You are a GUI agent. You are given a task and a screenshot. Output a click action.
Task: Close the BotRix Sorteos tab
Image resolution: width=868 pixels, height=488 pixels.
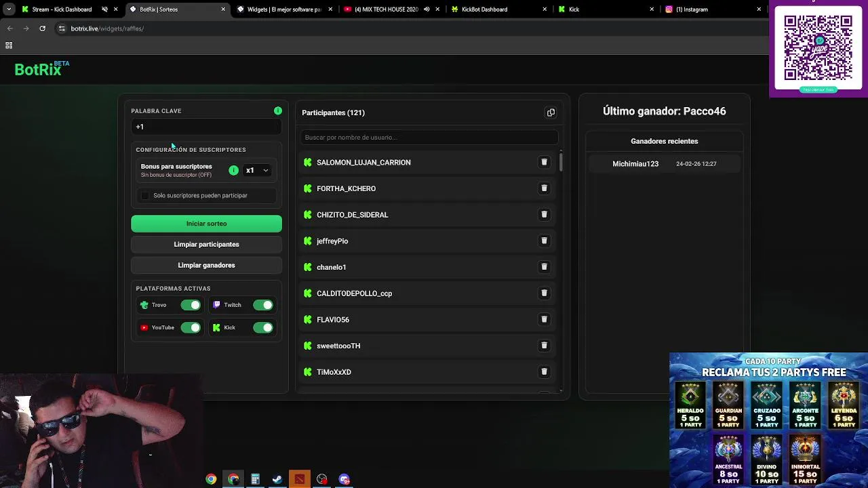(x=223, y=9)
